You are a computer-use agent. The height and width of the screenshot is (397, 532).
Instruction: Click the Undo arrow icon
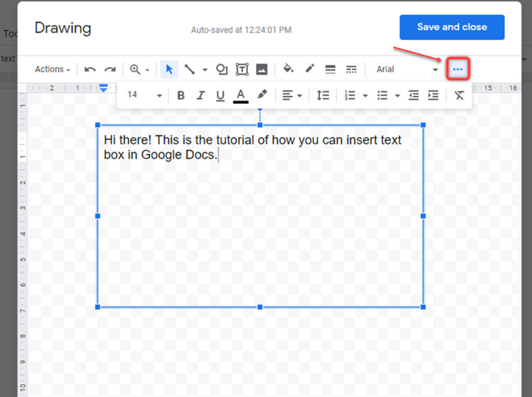point(90,69)
